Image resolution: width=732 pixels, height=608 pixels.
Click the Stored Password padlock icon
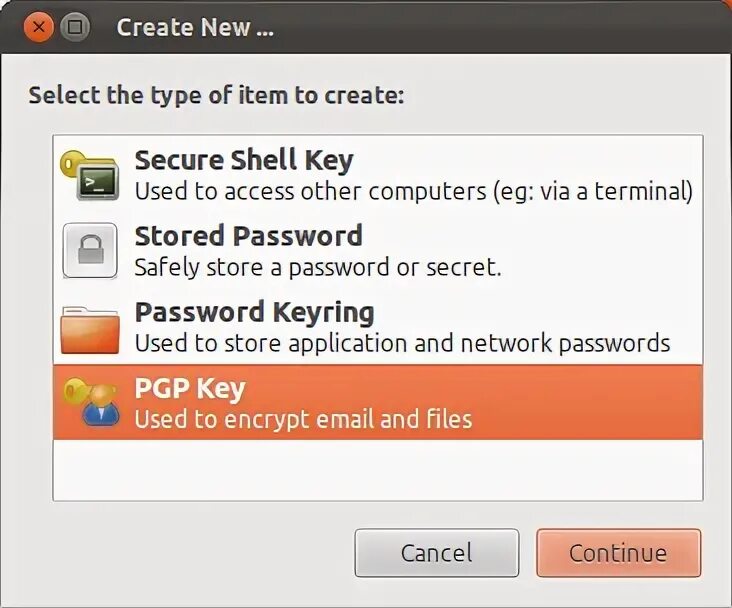90,251
